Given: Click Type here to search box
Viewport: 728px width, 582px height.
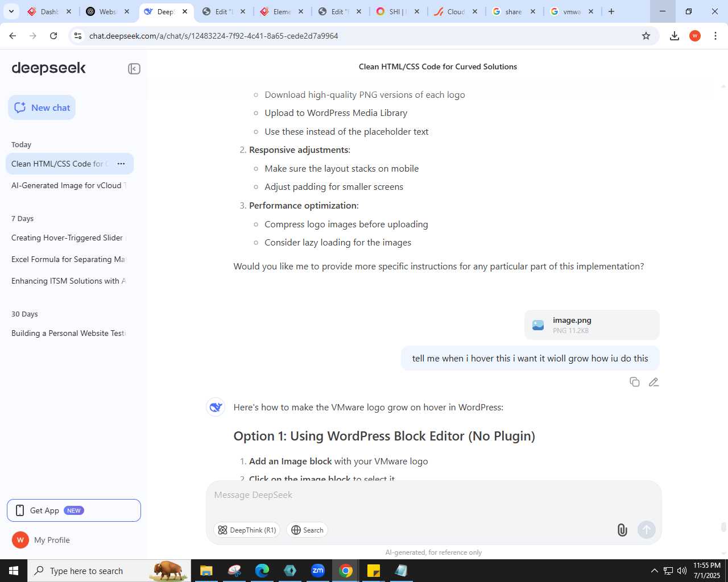Looking at the screenshot, I should click(109, 571).
